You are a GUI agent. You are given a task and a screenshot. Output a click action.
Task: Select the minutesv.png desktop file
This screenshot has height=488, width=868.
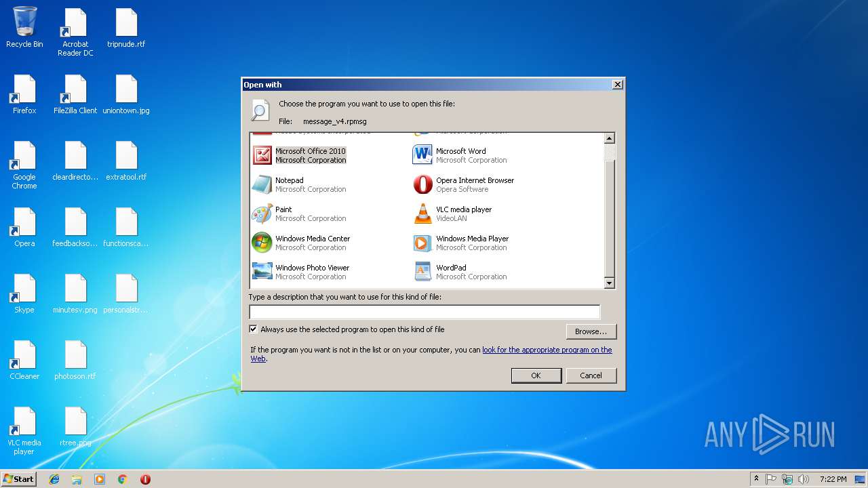tap(75, 293)
